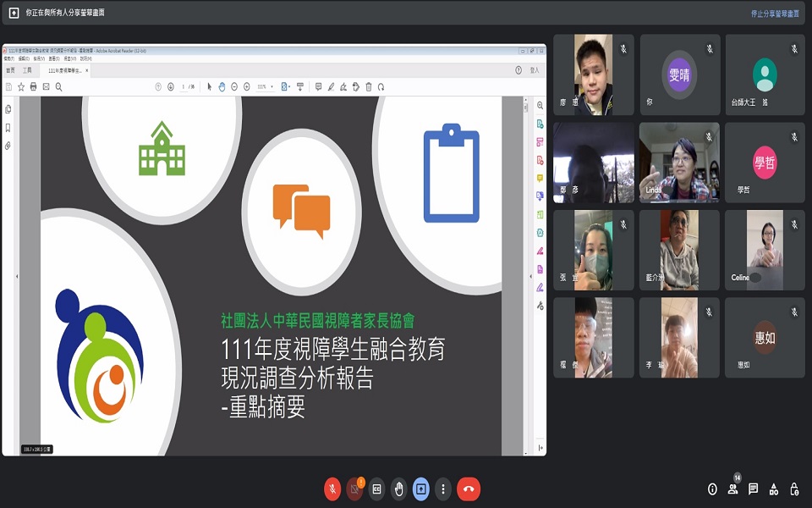Open the third menu in Acrobat's menu bar
The height and width of the screenshot is (508, 812).
click(x=39, y=58)
